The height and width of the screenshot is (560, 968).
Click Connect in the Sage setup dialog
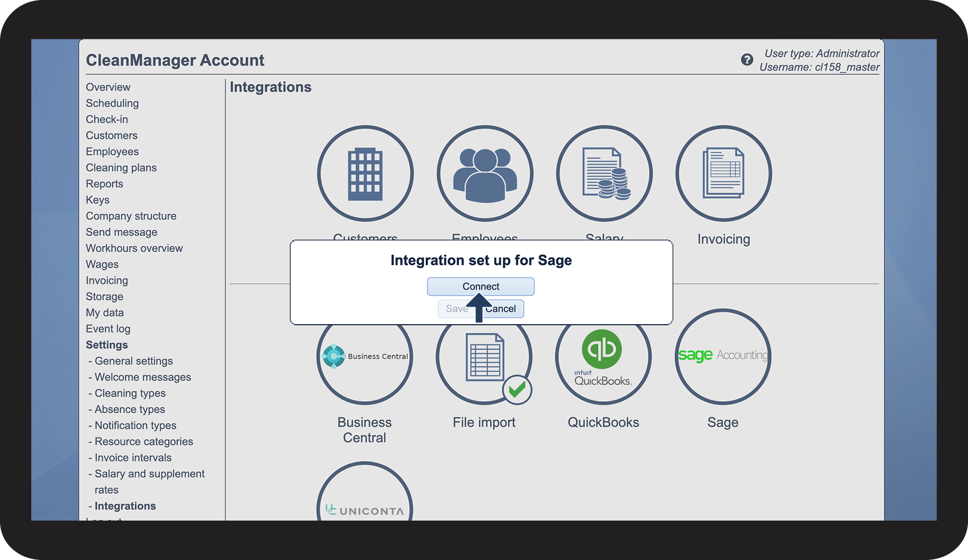pyautogui.click(x=481, y=286)
